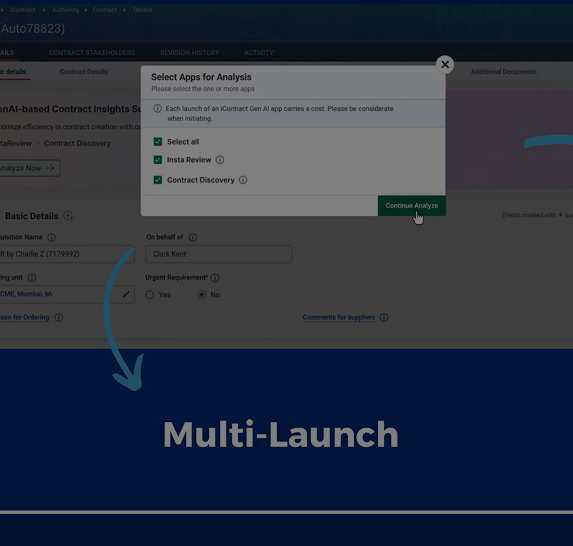This screenshot has height=546, width=573.
Task: Click the icon beside Basic Details heading
Action: coord(68,216)
